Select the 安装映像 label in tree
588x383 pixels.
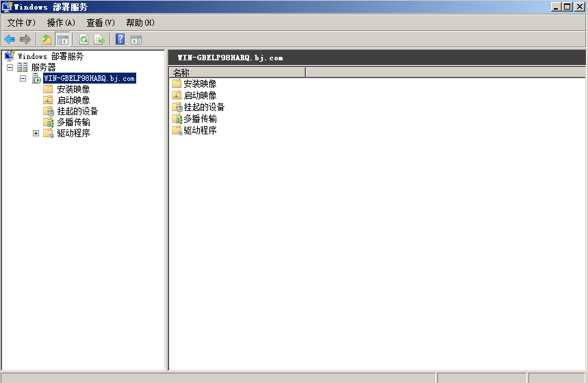[x=73, y=89]
